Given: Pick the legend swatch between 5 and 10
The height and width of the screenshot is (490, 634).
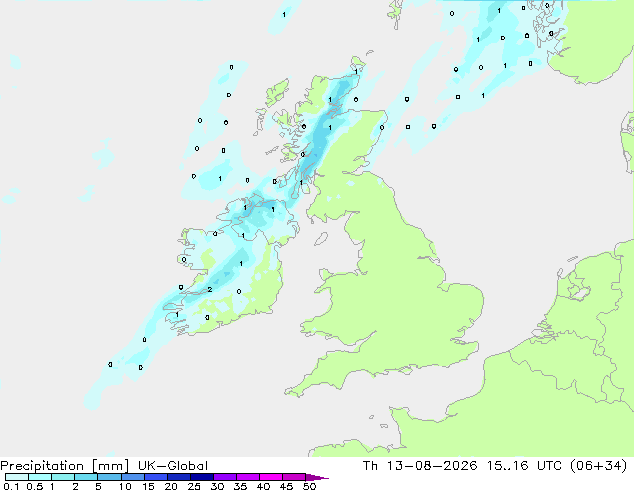Looking at the screenshot, I should 109,477.
